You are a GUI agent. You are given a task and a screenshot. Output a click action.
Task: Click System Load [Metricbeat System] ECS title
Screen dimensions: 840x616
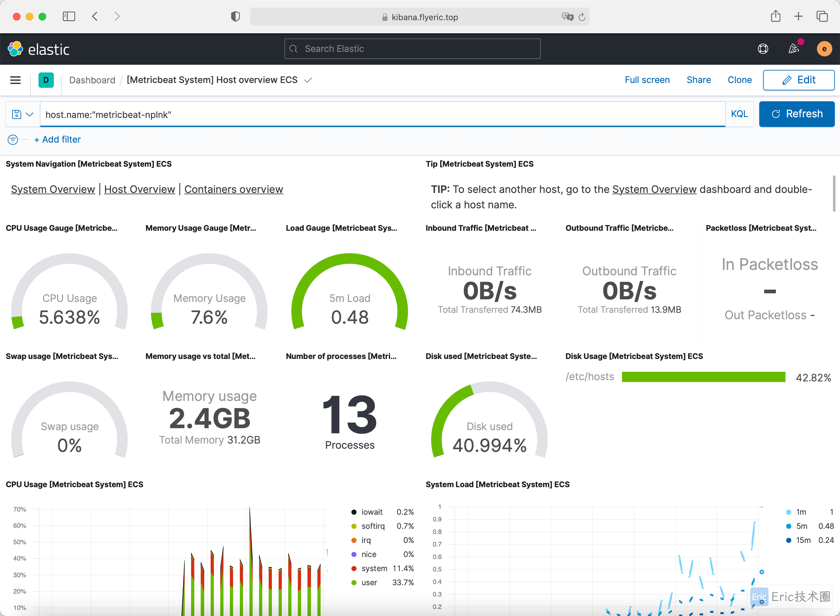point(498,484)
